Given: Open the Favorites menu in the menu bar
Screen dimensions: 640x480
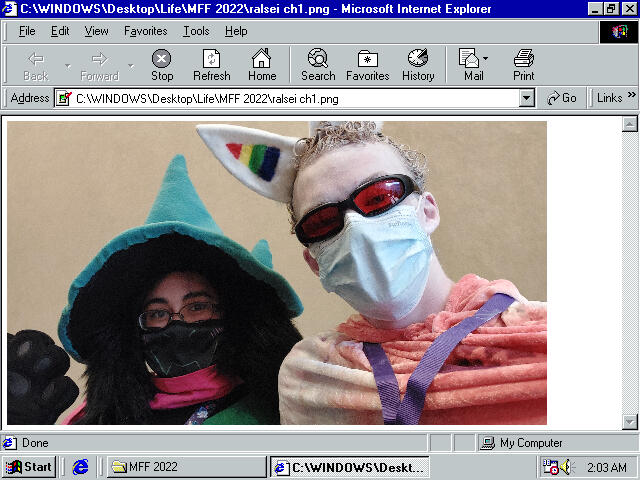Looking at the screenshot, I should coord(145,31).
